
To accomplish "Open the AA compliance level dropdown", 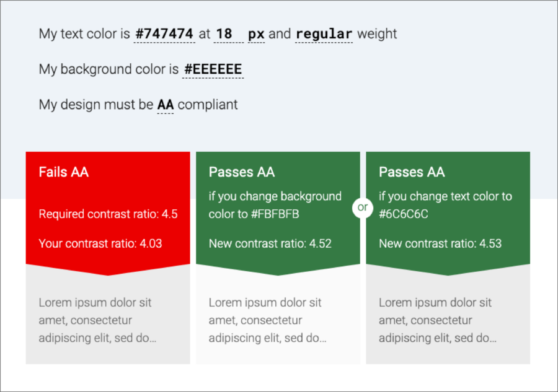I will tap(166, 105).
